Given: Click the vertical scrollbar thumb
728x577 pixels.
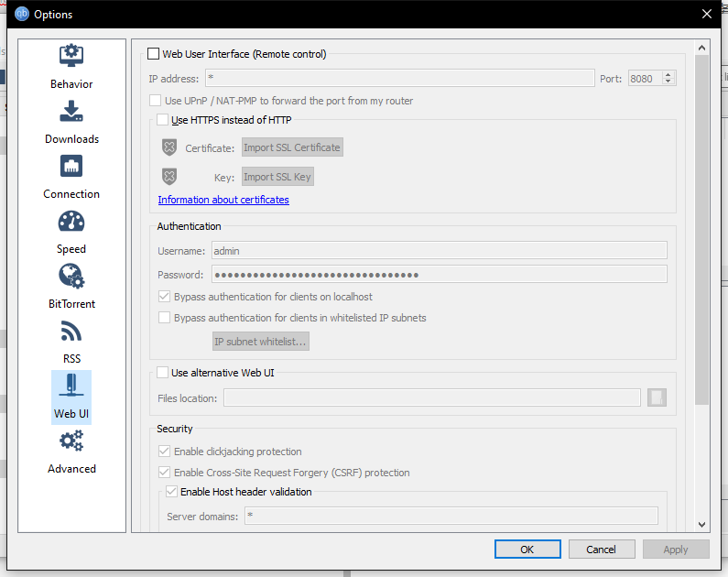Looking at the screenshot, I should 702,230.
